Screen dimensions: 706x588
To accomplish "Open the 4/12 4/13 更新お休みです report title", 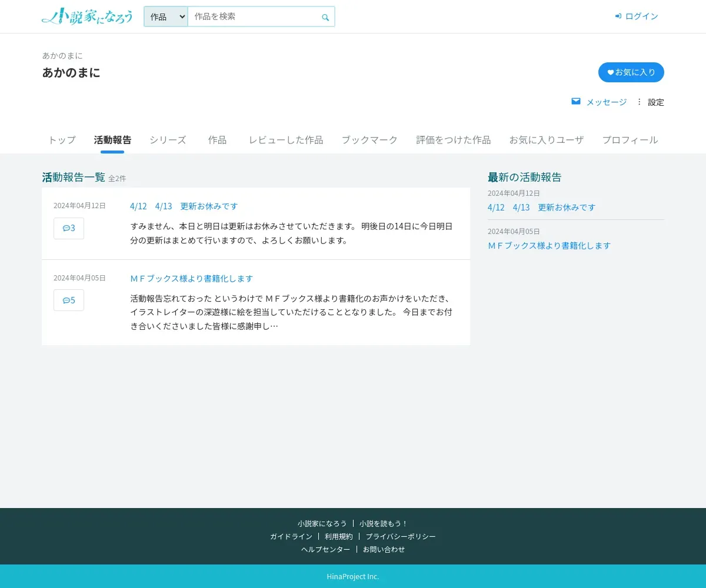I will point(184,206).
